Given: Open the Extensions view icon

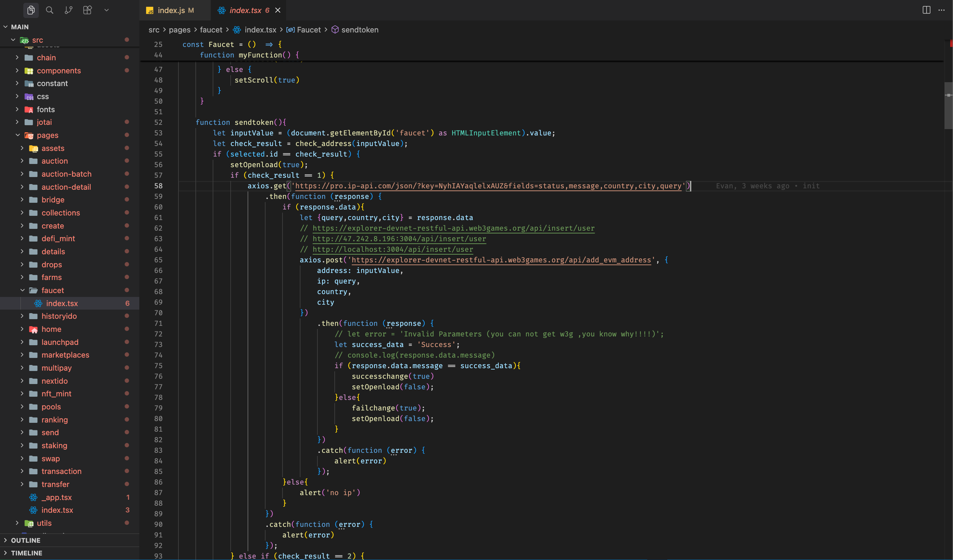Looking at the screenshot, I should coord(87,10).
